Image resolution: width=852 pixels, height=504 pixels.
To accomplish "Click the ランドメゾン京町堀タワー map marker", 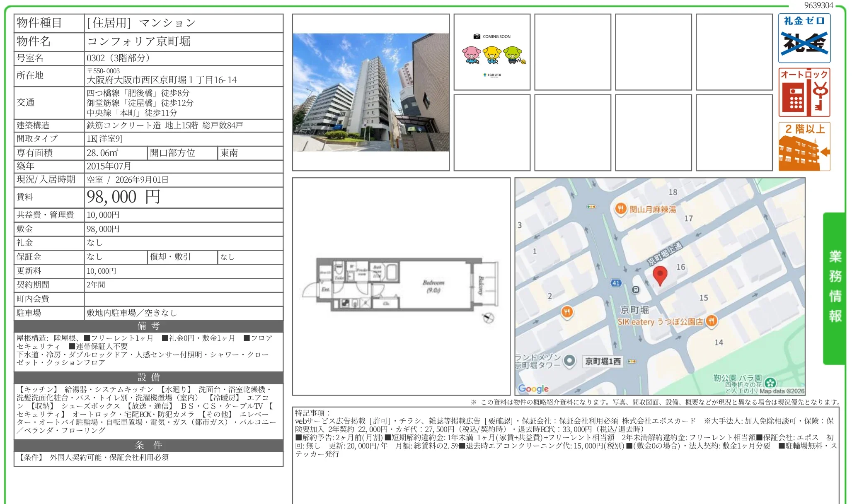I will (x=569, y=360).
